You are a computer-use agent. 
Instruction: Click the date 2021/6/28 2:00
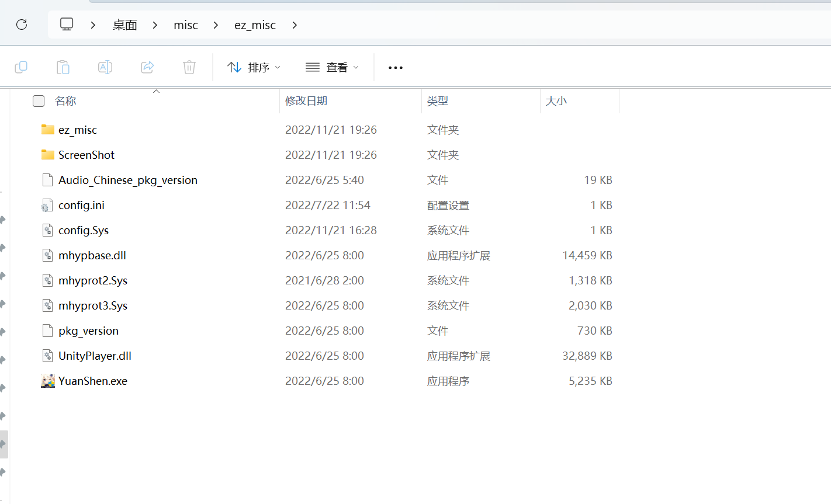pos(324,280)
